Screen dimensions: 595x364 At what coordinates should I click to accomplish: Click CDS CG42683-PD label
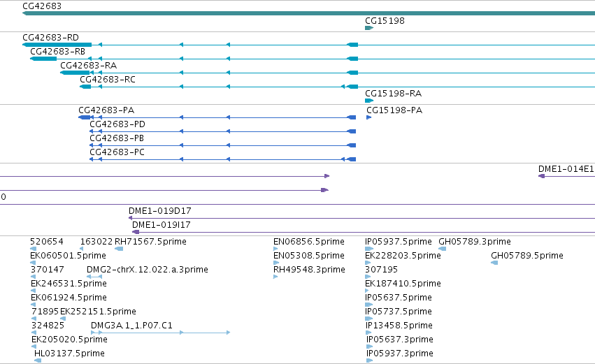(x=117, y=124)
